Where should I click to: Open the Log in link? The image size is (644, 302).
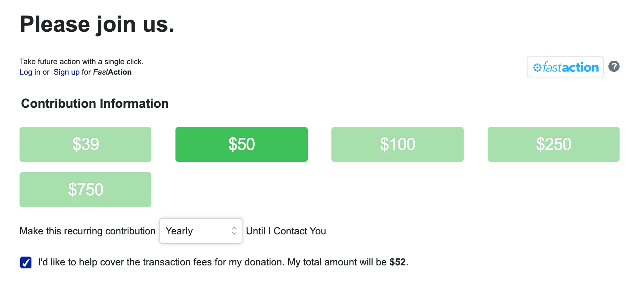30,72
